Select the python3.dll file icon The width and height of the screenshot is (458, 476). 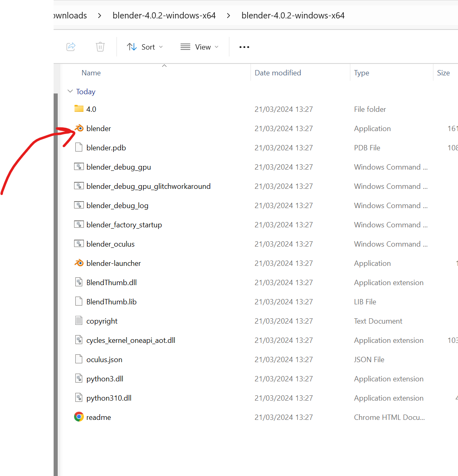click(x=79, y=378)
